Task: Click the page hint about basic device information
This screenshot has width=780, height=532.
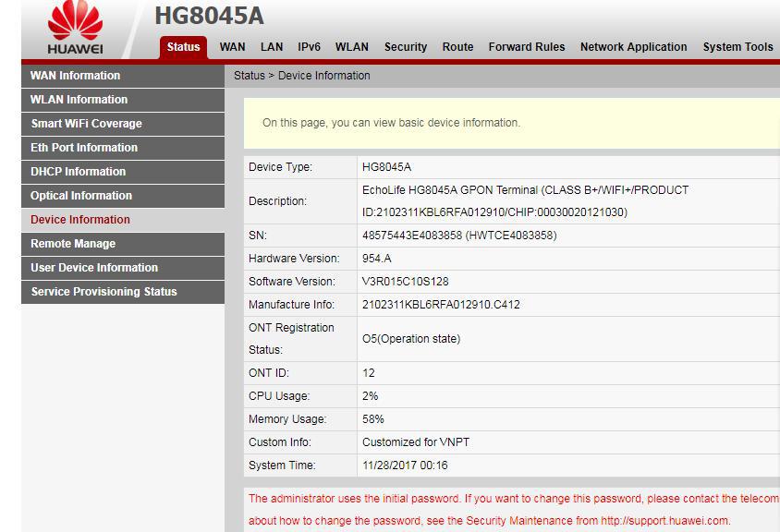Action: (x=392, y=123)
